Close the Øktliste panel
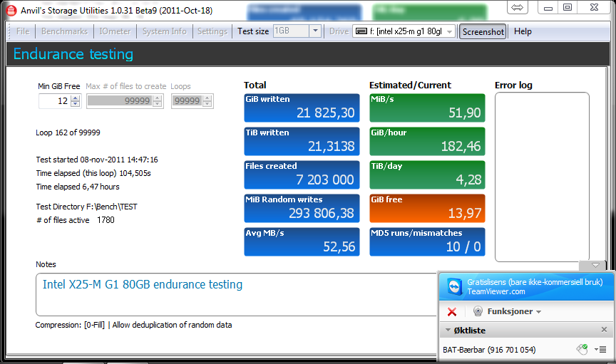 coord(604,330)
